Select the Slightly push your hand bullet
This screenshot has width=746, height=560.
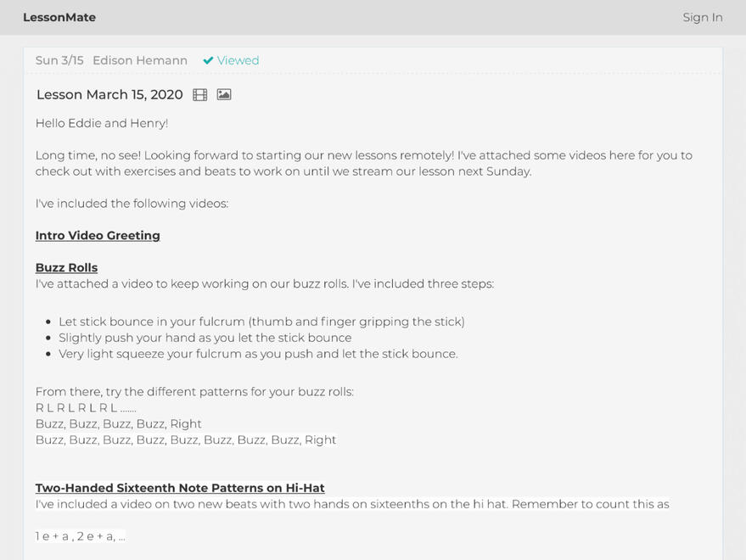(205, 338)
